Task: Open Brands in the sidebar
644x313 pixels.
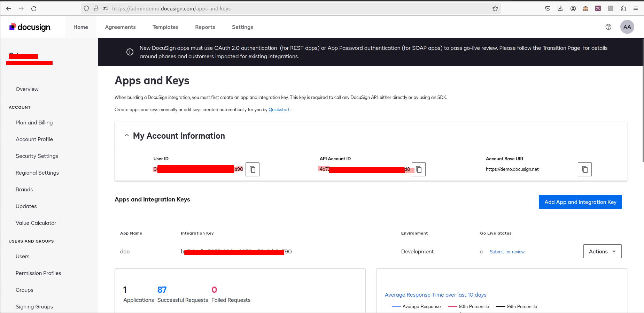Action: click(24, 190)
